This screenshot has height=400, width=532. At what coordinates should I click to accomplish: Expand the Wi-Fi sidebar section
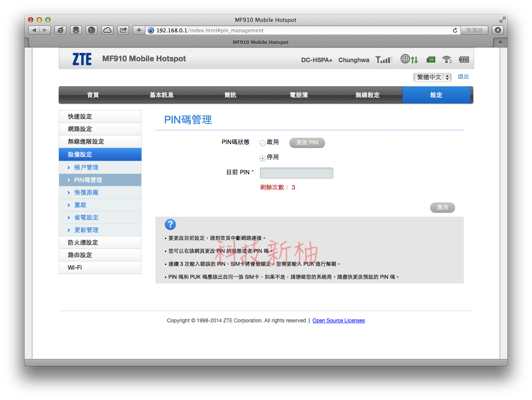100,268
